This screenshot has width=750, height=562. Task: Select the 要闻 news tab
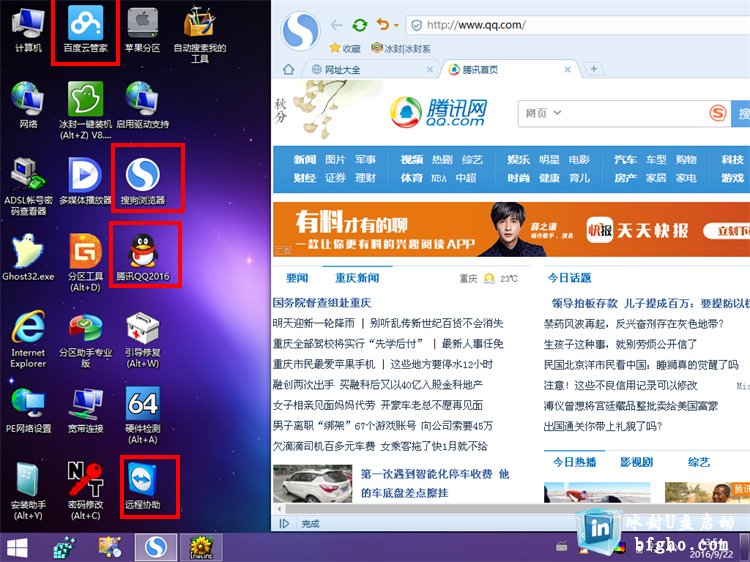[x=297, y=278]
